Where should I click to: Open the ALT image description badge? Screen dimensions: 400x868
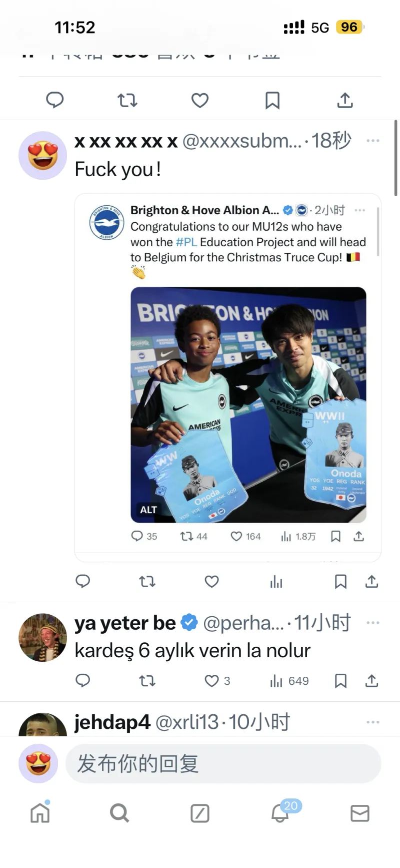[x=148, y=510]
